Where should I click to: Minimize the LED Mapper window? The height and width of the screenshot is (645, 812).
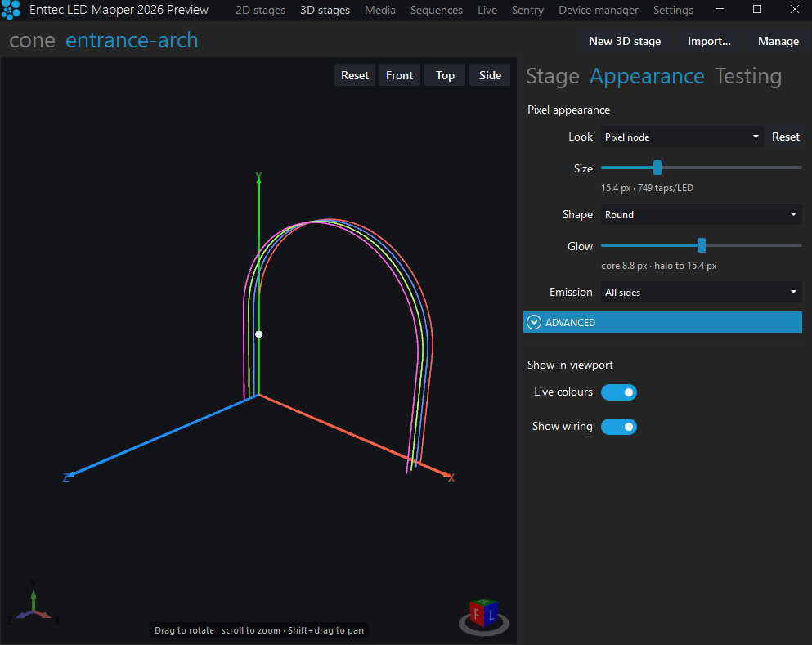(720, 9)
